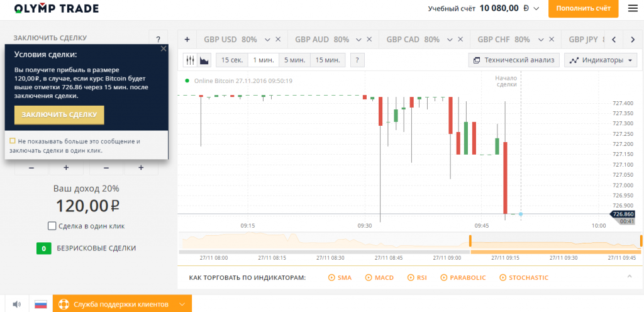The height and width of the screenshot is (312, 644).
Task: Grab right orange range handle in overview
Action: pos(641,240)
